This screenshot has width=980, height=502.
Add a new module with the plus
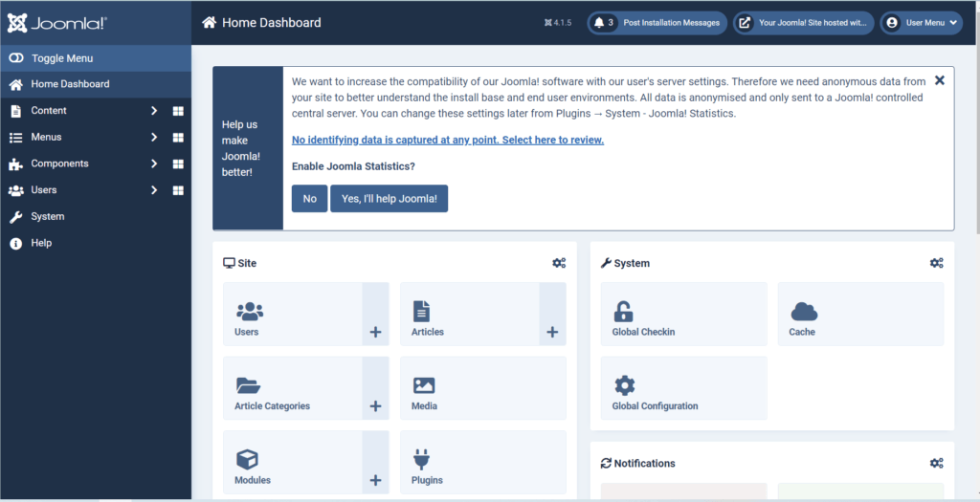[375, 463]
